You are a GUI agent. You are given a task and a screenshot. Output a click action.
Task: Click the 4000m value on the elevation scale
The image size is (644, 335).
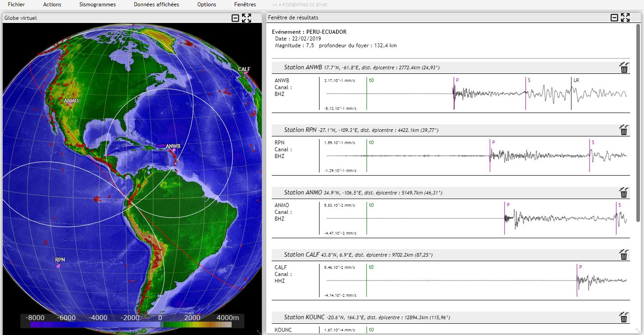[228, 317]
